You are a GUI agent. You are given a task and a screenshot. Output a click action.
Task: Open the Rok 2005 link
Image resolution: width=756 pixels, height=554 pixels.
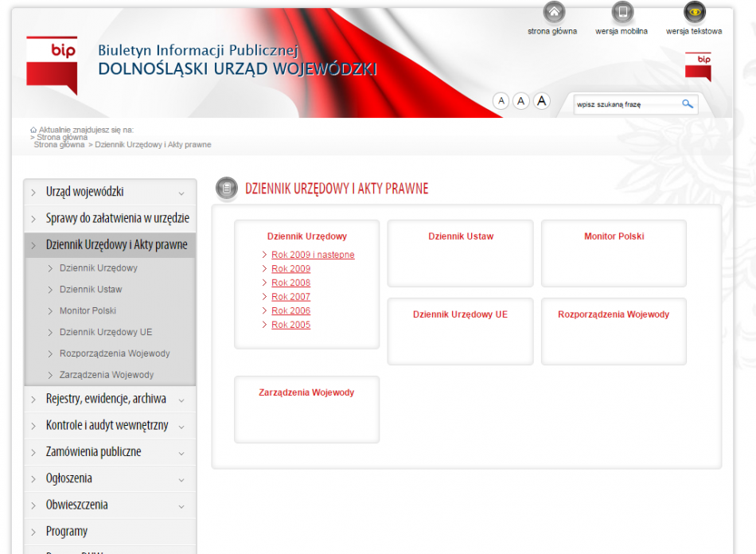tap(290, 325)
